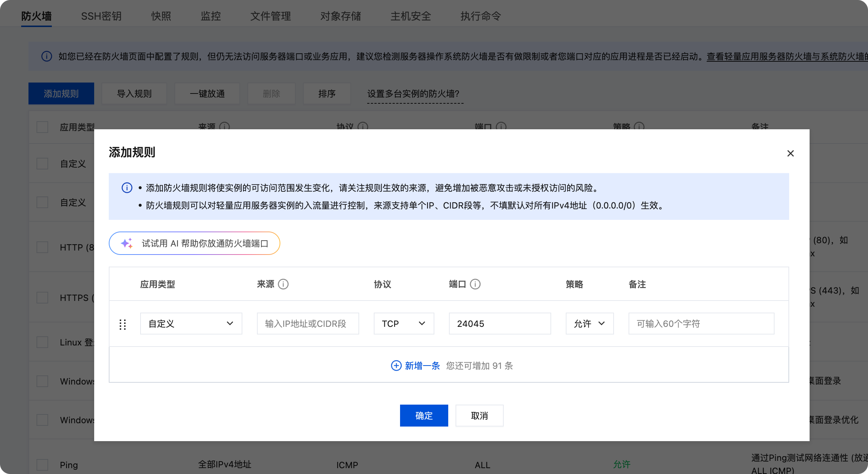This screenshot has height=474, width=868.
Task: Click the AI sparkle icon
Action: pos(127,243)
